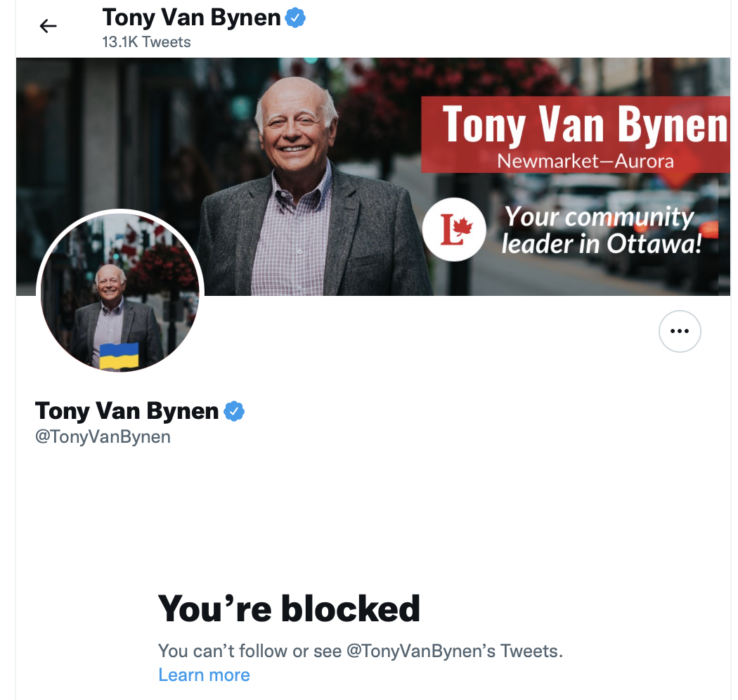Click the "13.1K Tweets" count
Image resolution: width=738 pixels, height=700 pixels.
(x=146, y=42)
